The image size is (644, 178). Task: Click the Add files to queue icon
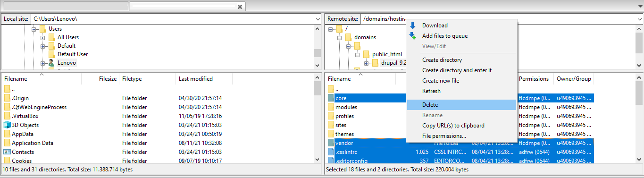point(412,36)
